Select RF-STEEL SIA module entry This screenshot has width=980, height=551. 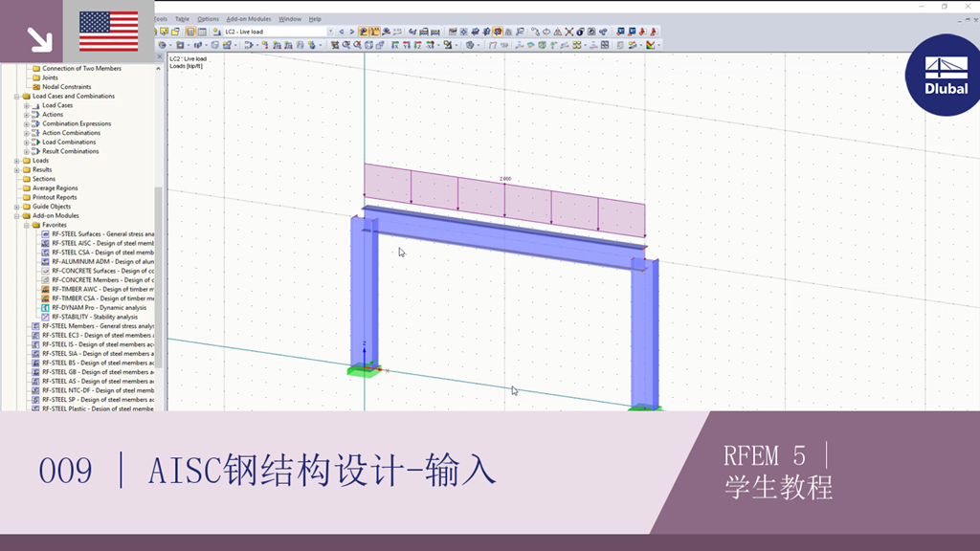tap(93, 354)
